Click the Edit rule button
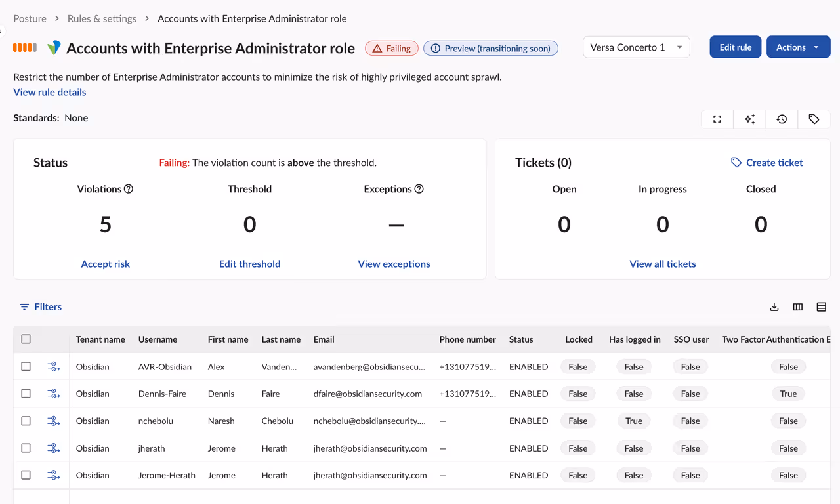The width and height of the screenshot is (840, 504). (x=736, y=47)
